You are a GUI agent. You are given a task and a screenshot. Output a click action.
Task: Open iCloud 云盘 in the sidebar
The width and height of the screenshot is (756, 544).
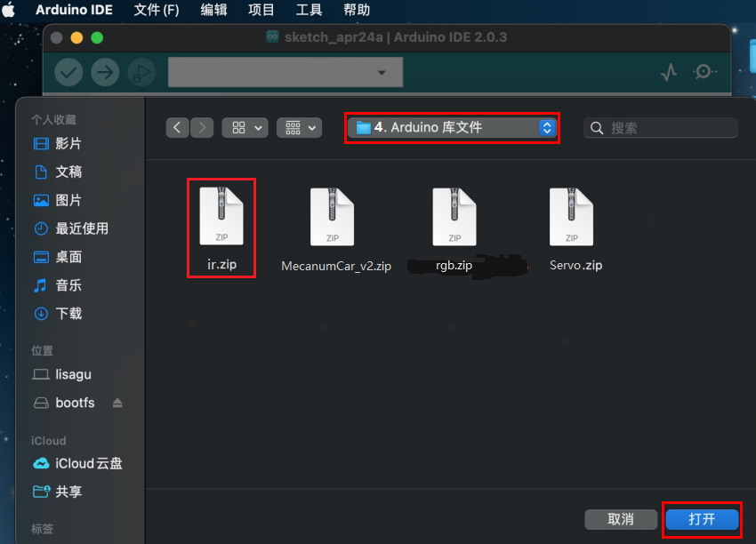click(x=77, y=463)
